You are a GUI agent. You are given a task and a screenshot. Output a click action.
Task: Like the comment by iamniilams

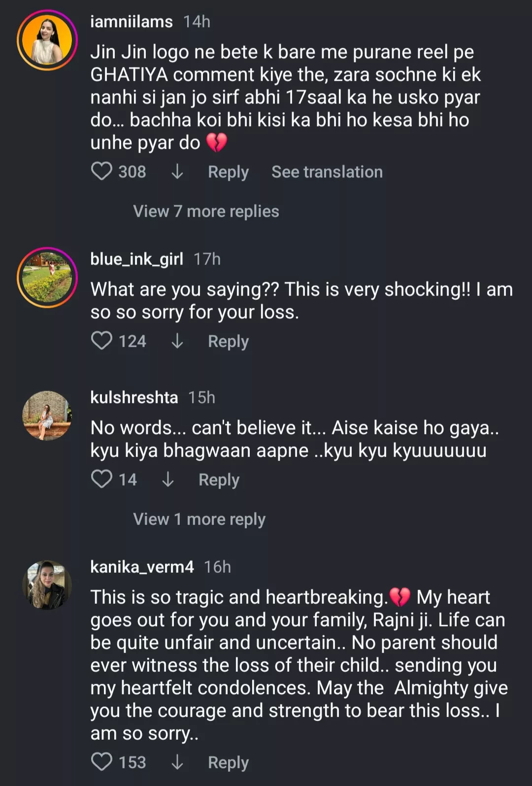[102, 171]
